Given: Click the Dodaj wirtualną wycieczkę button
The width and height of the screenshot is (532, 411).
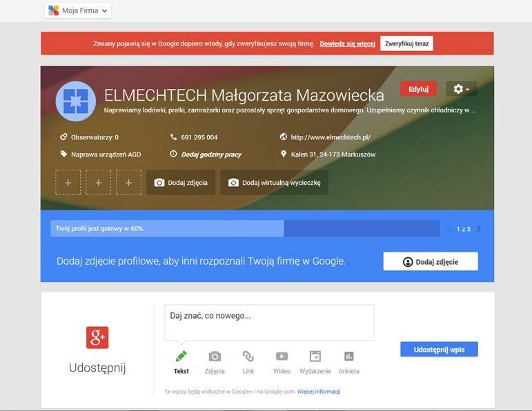Looking at the screenshot, I should coord(274,183).
